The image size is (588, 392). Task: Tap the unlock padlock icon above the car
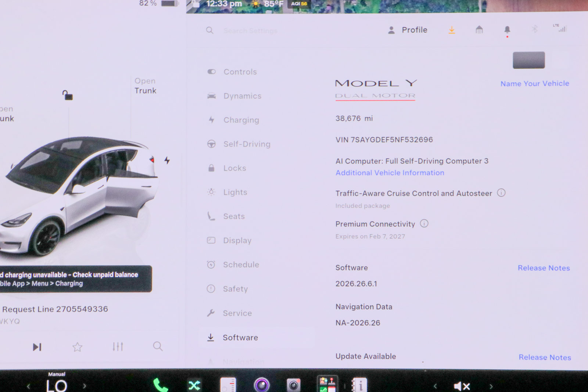(x=67, y=95)
